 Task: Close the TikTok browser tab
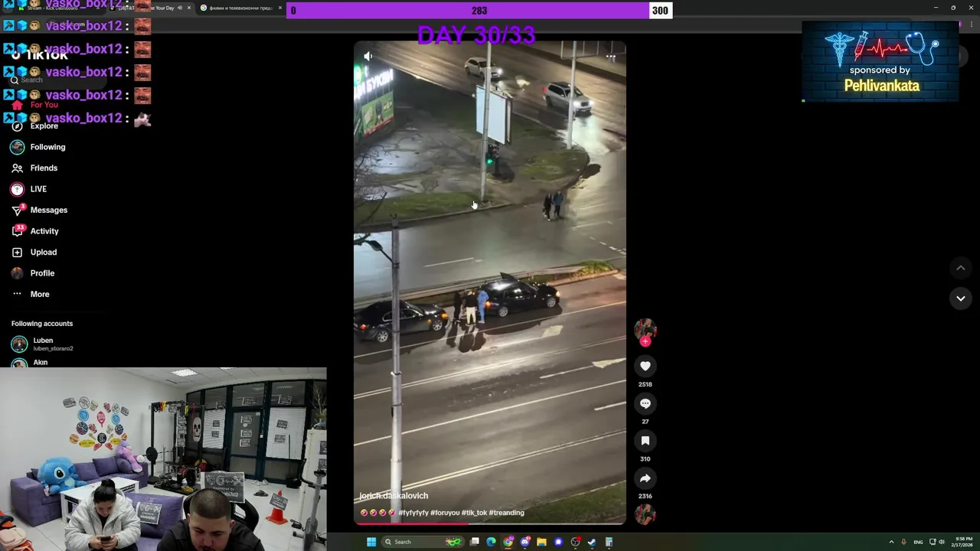189,8
